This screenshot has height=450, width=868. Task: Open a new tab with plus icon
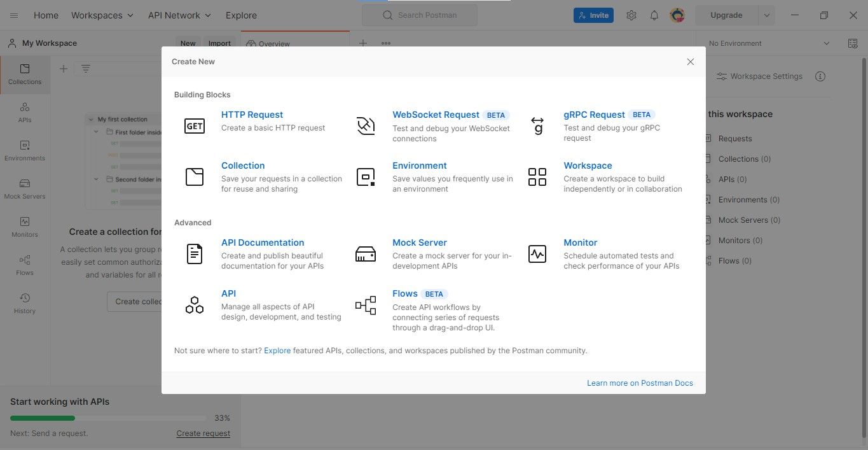click(363, 43)
